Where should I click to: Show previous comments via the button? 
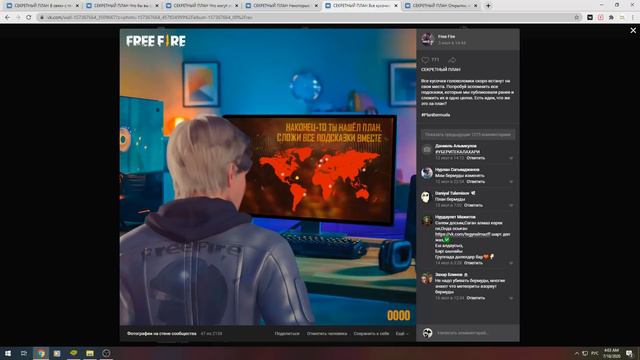click(x=468, y=134)
